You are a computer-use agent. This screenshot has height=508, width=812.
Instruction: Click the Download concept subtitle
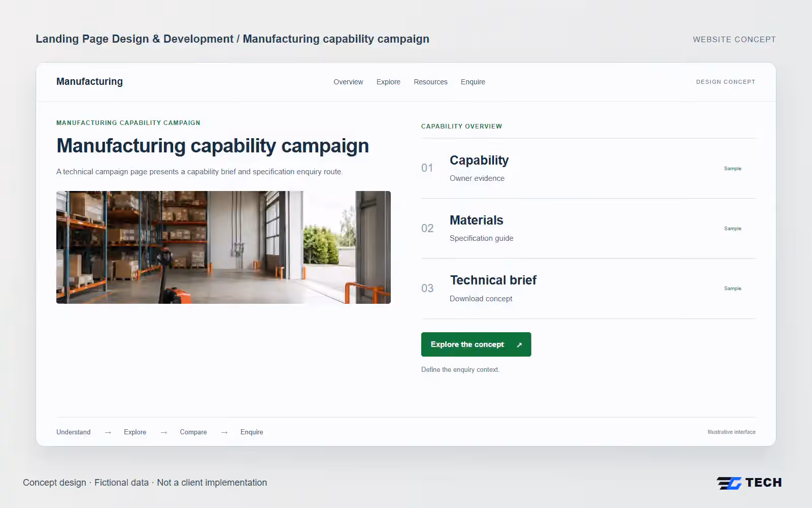tap(481, 299)
